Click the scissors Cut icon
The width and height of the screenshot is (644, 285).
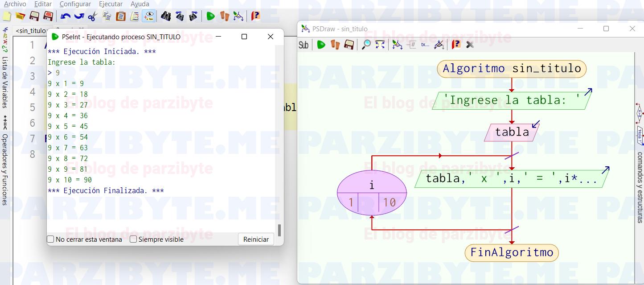(92, 17)
